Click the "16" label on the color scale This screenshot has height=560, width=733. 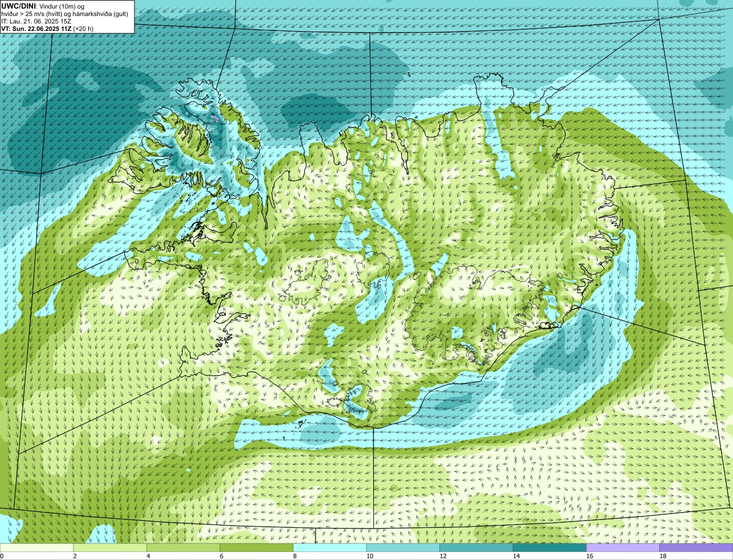coord(590,556)
